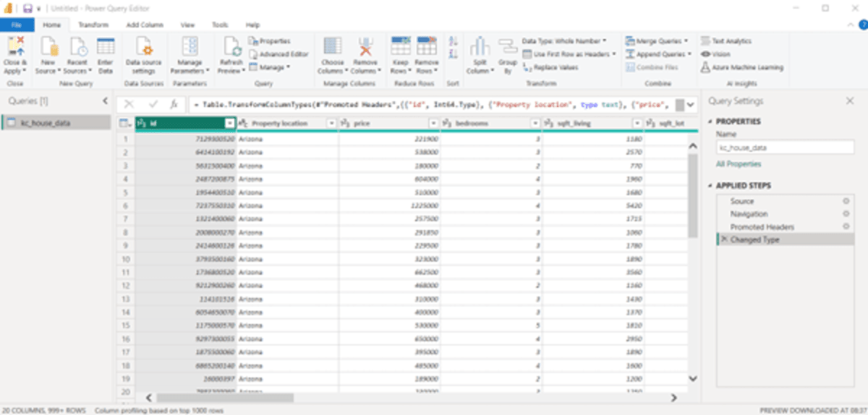
Task: Click the Split Column icon
Action: (x=479, y=47)
